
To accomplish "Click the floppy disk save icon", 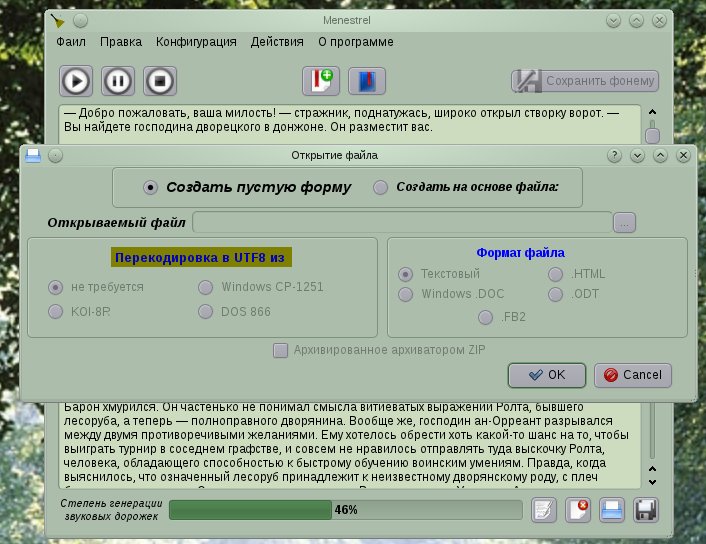I will pyautogui.click(x=646, y=510).
